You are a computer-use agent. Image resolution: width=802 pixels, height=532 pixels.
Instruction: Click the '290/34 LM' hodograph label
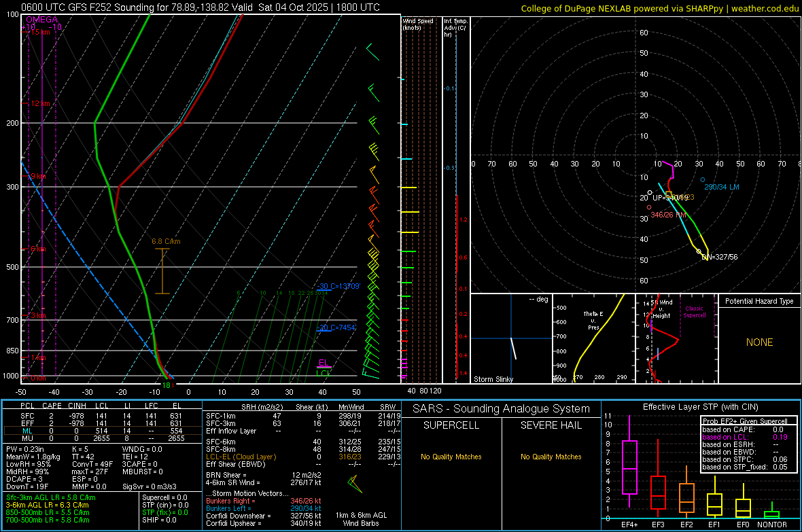722,187
